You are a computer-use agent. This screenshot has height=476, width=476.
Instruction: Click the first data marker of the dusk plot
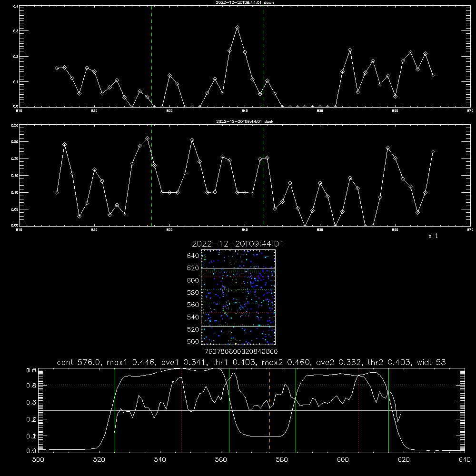(x=57, y=192)
